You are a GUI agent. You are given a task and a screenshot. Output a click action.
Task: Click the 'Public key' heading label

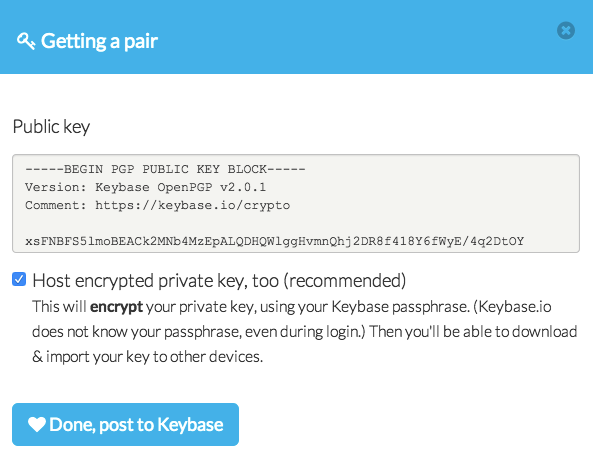[51, 126]
